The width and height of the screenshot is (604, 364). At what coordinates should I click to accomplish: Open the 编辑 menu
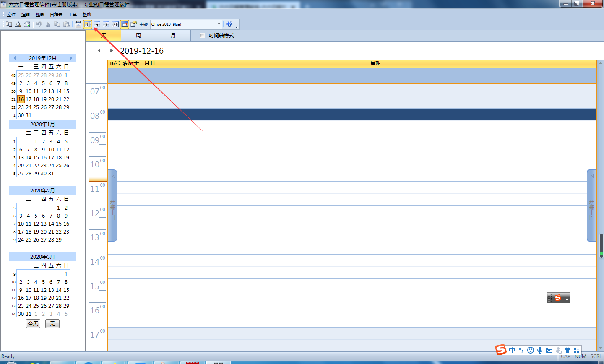tap(26, 15)
